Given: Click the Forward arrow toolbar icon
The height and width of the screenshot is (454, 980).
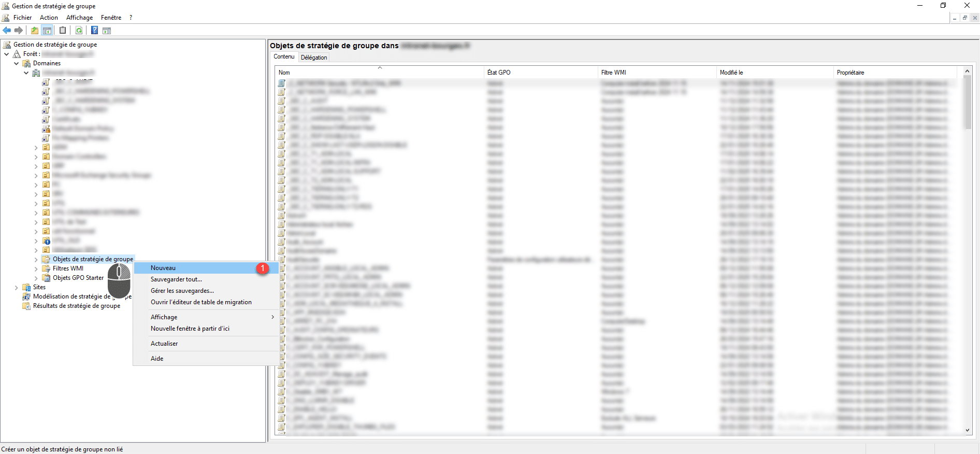Looking at the screenshot, I should [19, 31].
